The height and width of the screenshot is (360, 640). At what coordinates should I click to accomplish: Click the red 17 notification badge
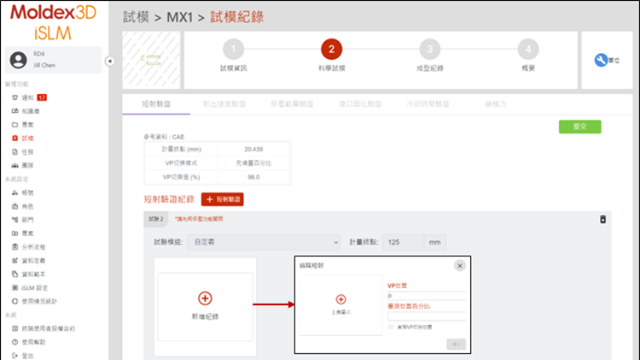click(42, 98)
